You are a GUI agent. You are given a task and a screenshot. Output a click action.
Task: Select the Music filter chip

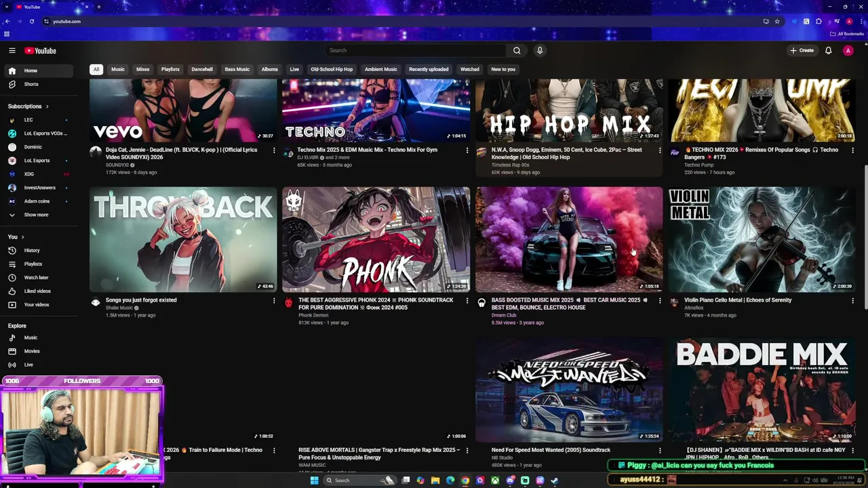click(x=118, y=69)
